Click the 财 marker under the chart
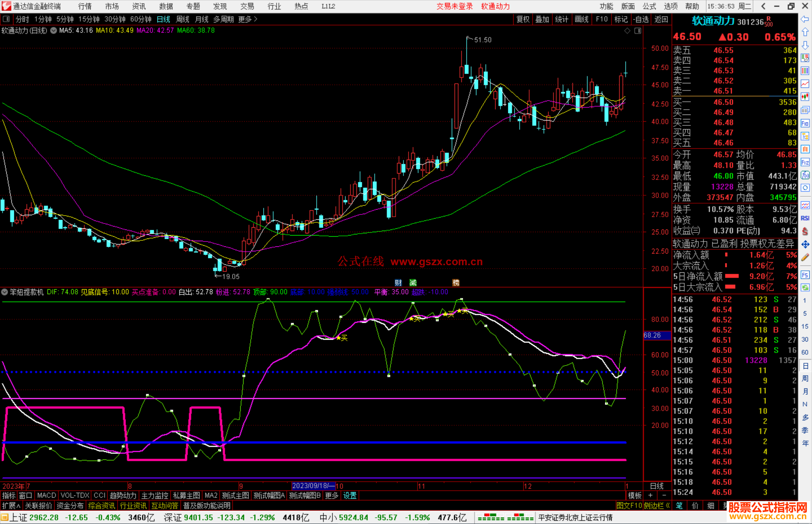This screenshot has width=812, height=524. coord(398,282)
